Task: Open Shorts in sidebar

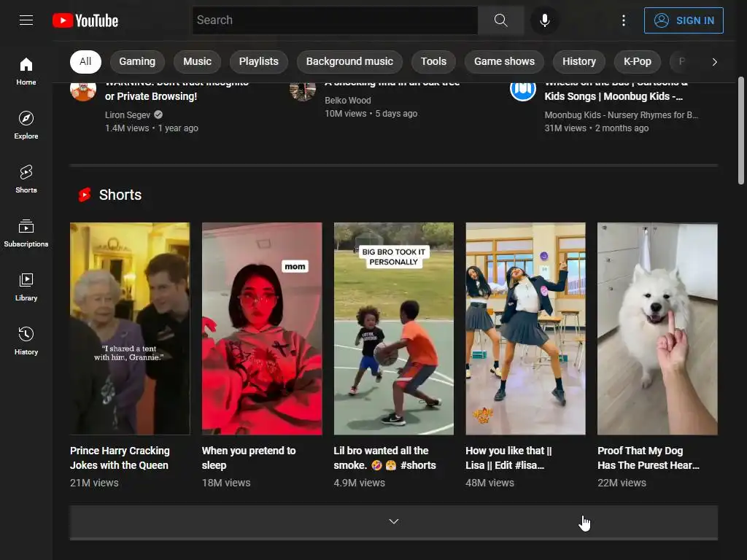Action: coord(26,179)
